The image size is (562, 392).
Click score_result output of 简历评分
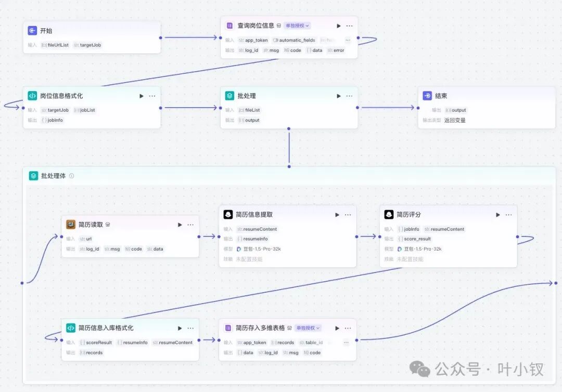pos(414,239)
